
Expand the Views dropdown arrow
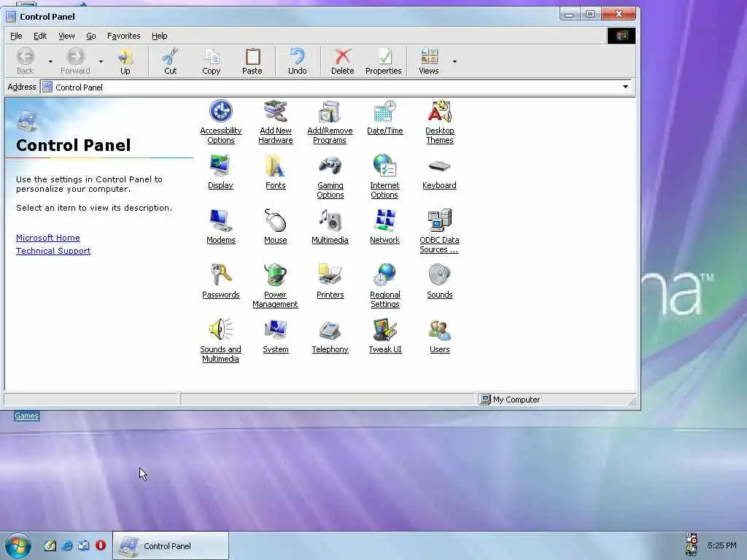click(x=454, y=61)
